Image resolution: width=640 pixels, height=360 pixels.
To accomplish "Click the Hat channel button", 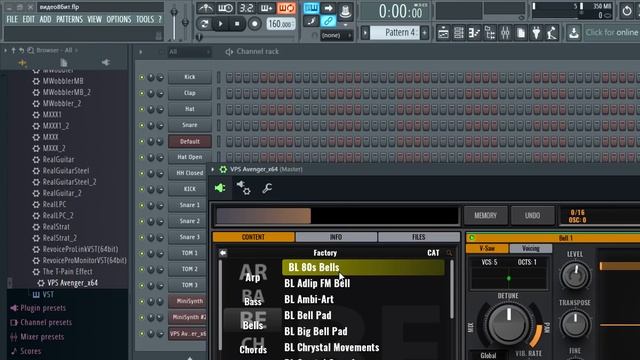I will tap(190, 109).
